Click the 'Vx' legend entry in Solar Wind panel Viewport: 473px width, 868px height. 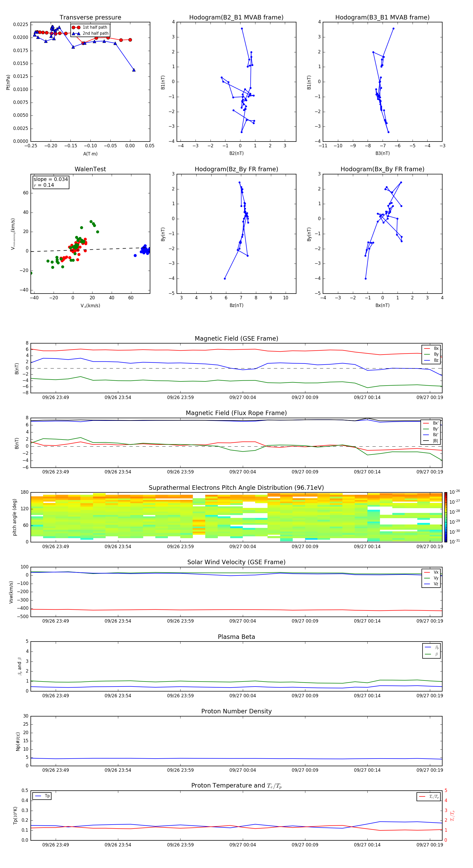[x=431, y=572]
